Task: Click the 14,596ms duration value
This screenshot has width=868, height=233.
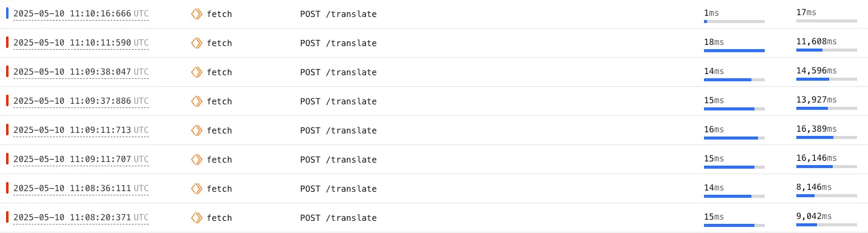Action: 816,70
